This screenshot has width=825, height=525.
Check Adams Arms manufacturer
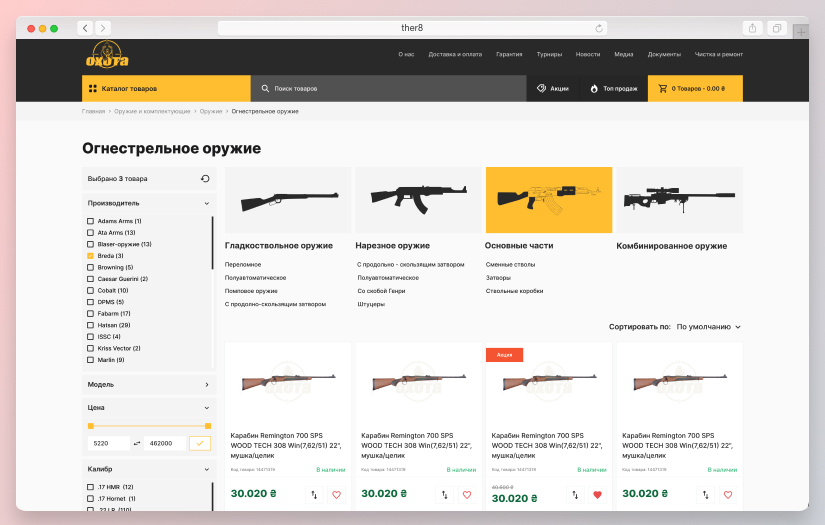click(x=90, y=221)
